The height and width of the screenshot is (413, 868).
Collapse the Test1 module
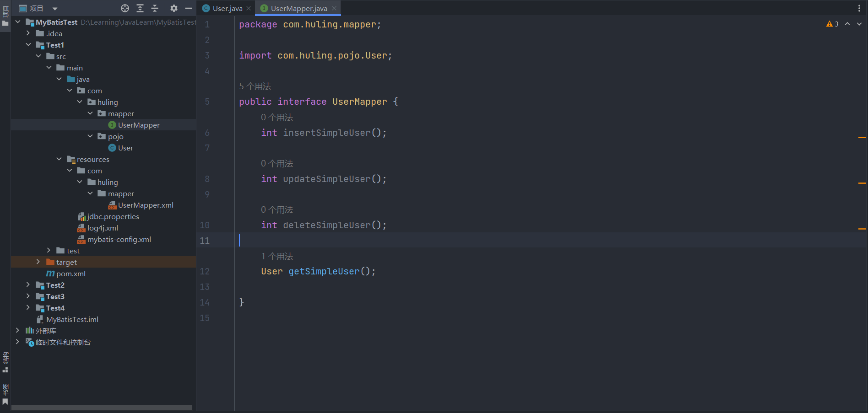pos(28,44)
